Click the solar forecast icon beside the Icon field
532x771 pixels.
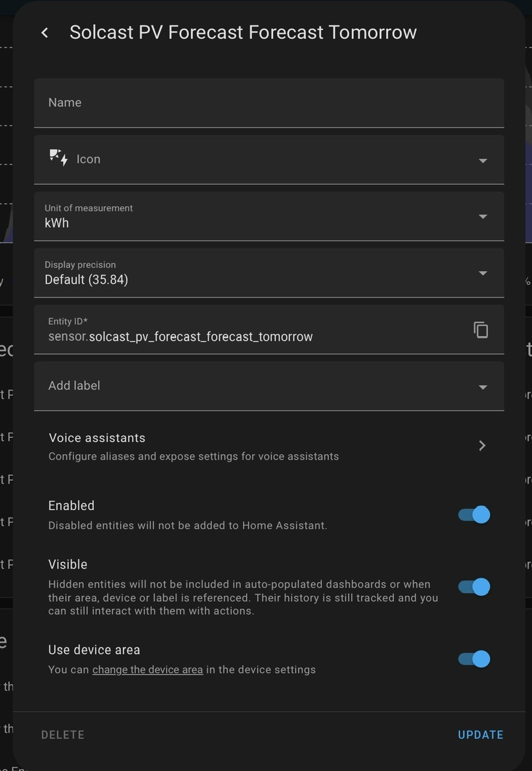coord(58,158)
